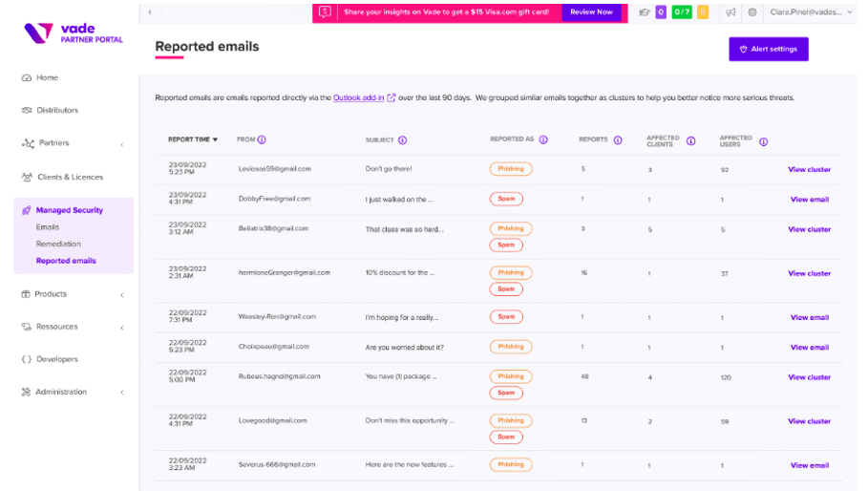Expand the Products submenu chevron

122,295
